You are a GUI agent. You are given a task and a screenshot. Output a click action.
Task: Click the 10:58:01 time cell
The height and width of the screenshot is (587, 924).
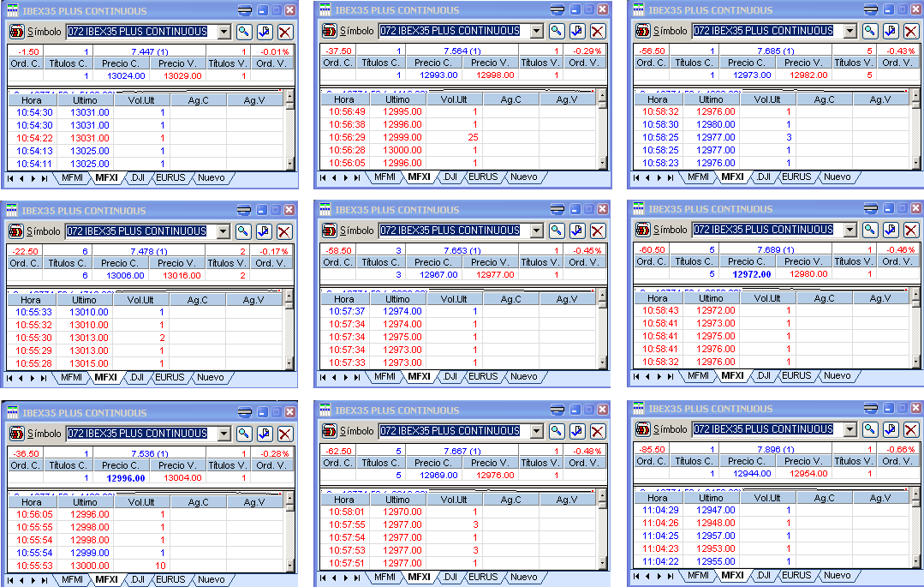[x=347, y=512]
